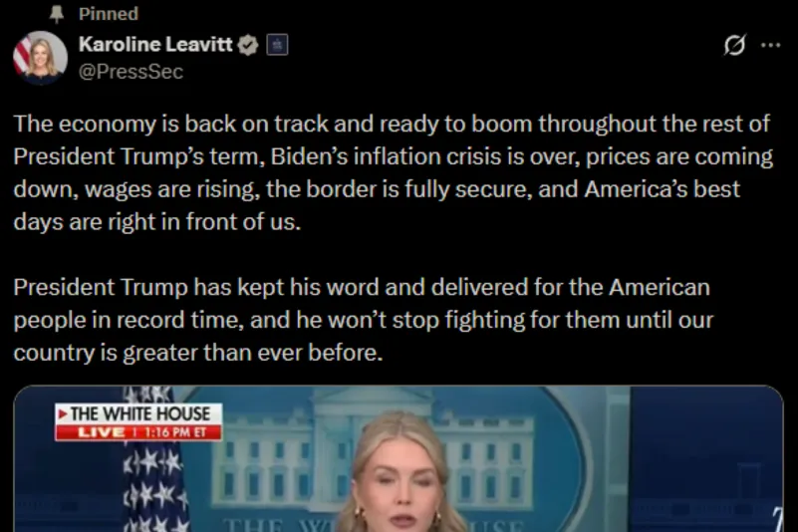This screenshot has width=798, height=532.
Task: Click the Grok slashed-circle icon
Action: click(734, 45)
